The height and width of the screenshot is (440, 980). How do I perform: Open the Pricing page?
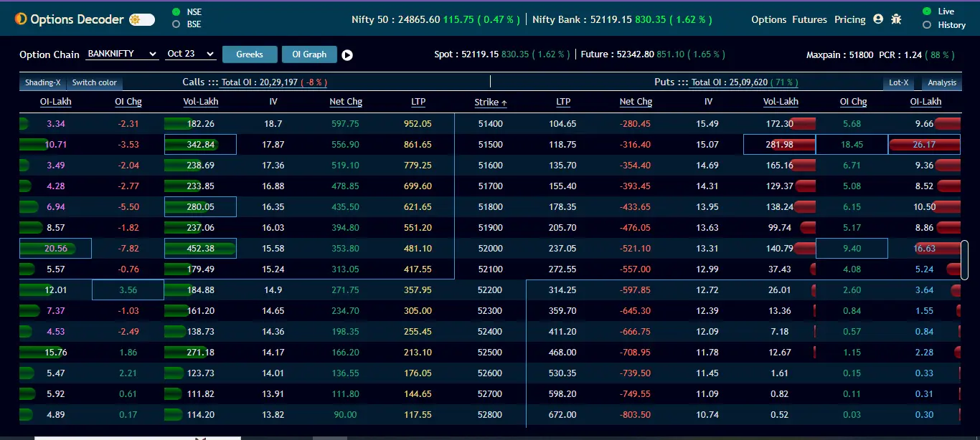(x=849, y=19)
